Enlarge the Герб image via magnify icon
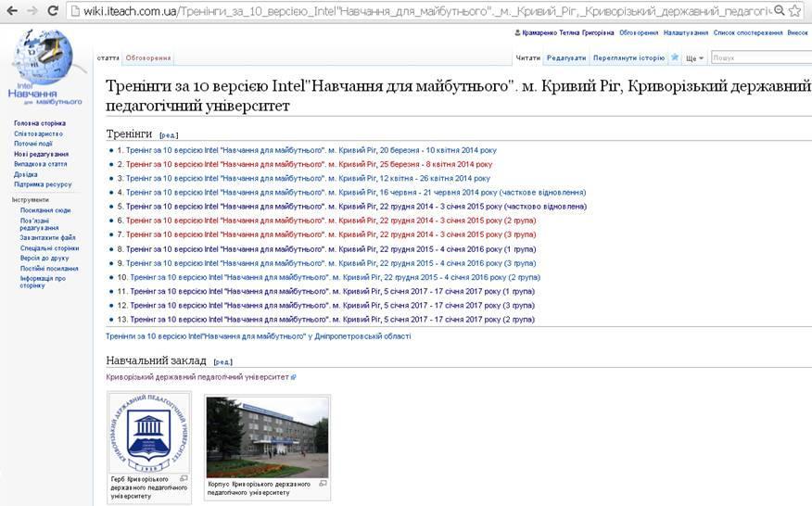This screenshot has width=812, height=506. coord(184,478)
